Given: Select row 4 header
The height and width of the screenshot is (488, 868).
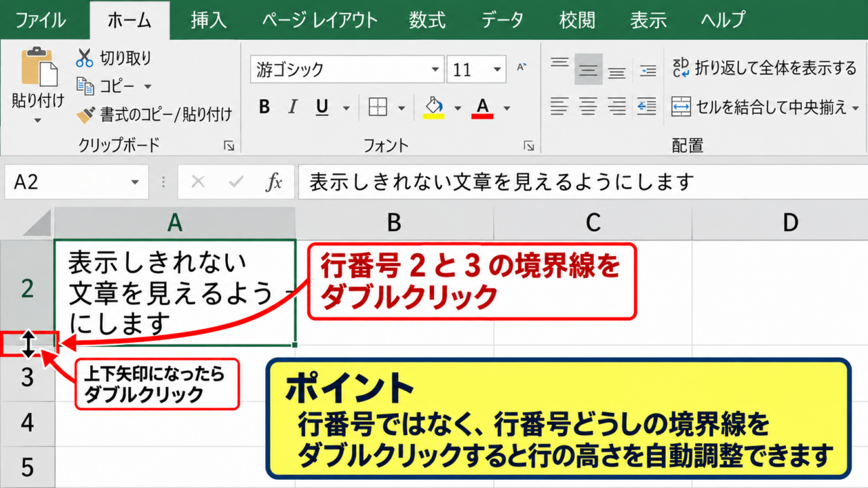Looking at the screenshot, I should [x=27, y=423].
